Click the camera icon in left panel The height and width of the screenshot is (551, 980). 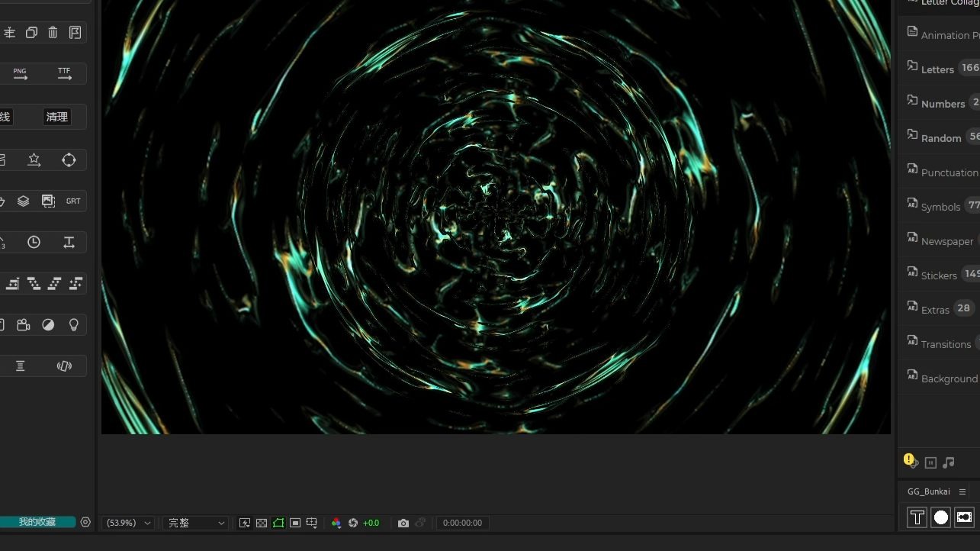(x=24, y=324)
